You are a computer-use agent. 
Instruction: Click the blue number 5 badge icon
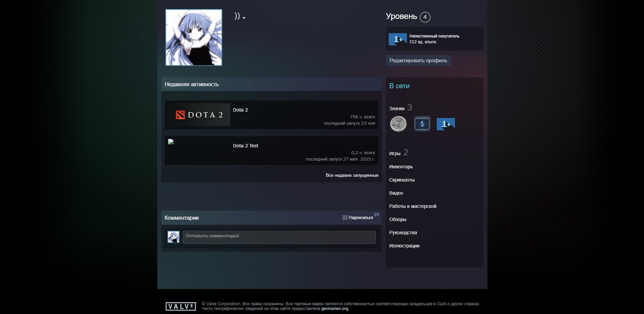point(422,124)
